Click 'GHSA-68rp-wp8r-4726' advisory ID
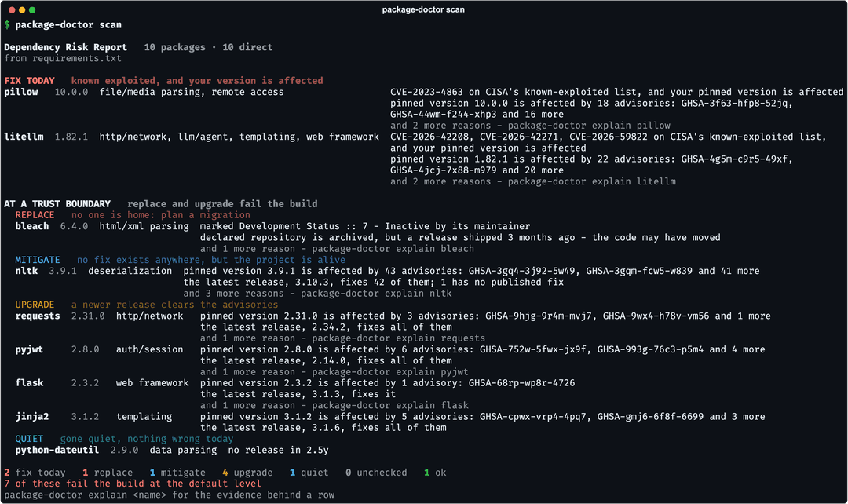 [522, 383]
